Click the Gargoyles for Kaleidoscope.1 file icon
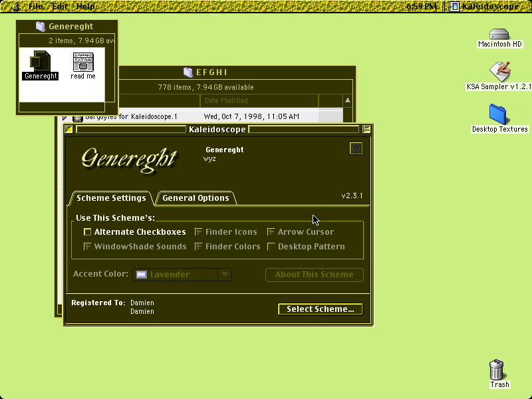Image resolution: width=532 pixels, height=399 pixels. click(x=78, y=118)
